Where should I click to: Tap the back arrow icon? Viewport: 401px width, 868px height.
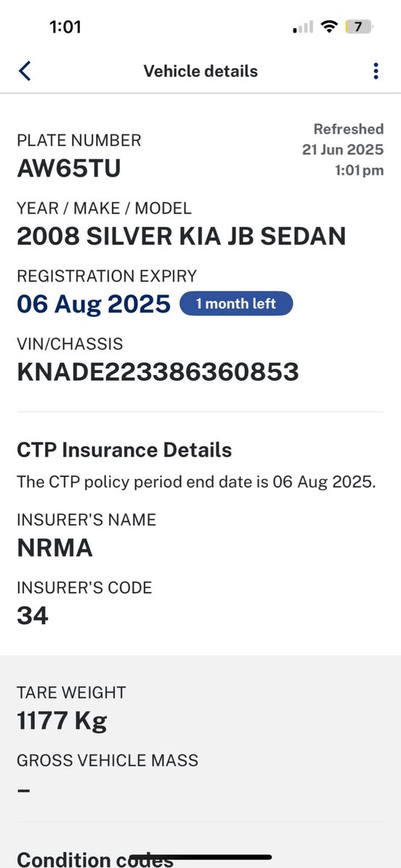25,71
